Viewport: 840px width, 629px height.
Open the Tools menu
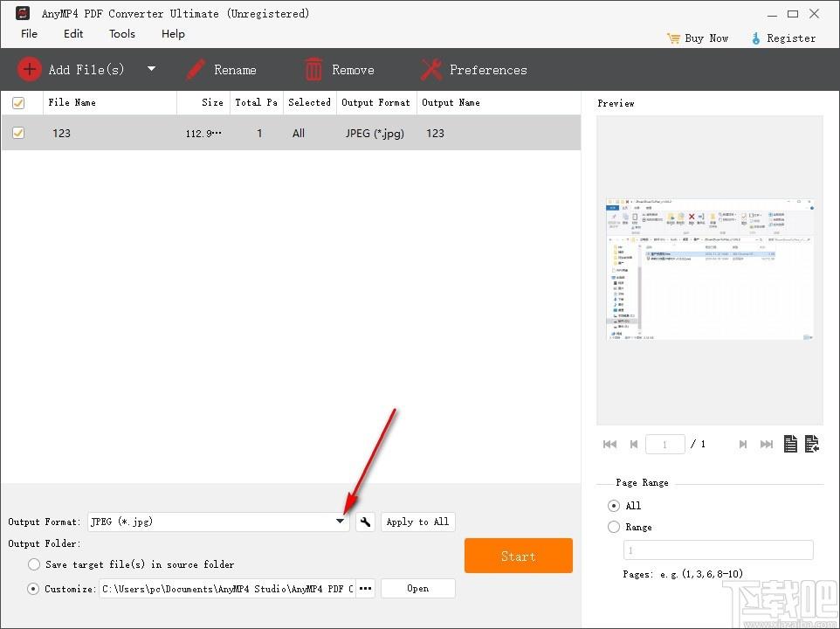[122, 34]
